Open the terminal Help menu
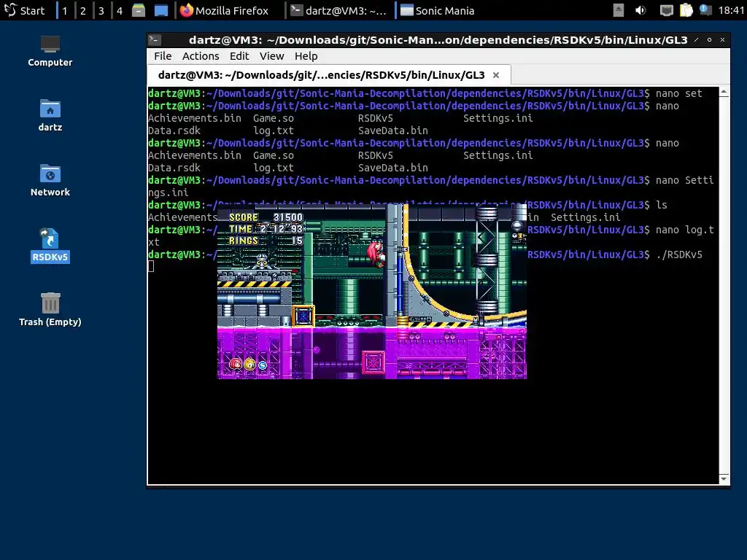This screenshot has height=560, width=747. (306, 56)
